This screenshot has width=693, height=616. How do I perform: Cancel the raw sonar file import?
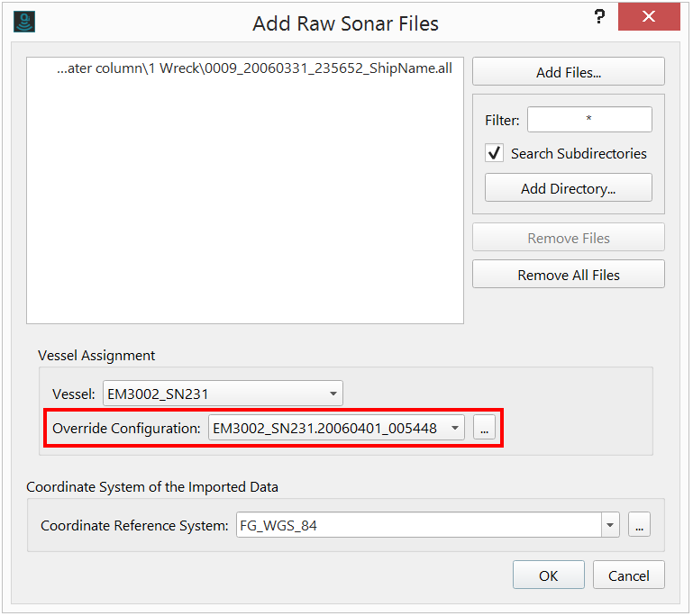coord(628,575)
